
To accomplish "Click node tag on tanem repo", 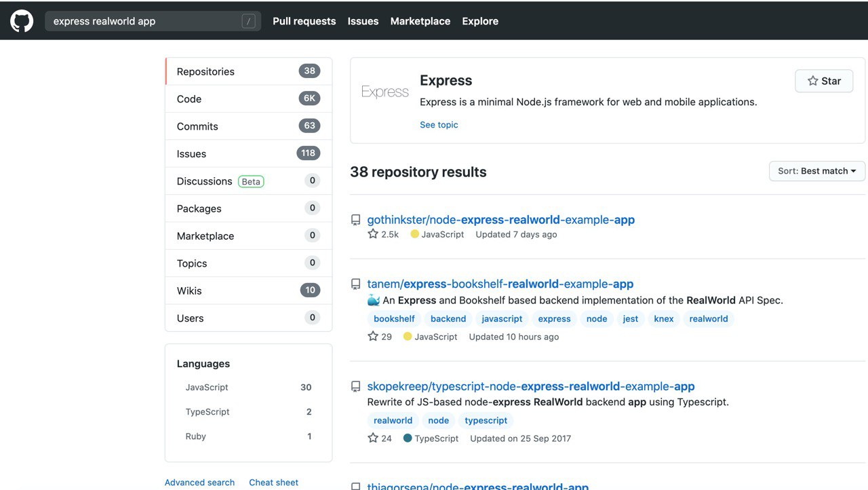I will tap(597, 319).
